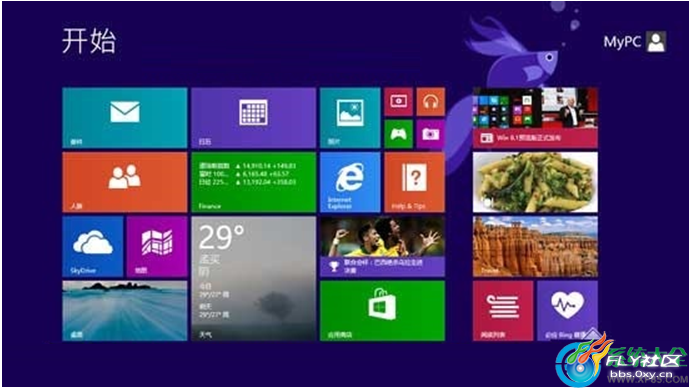Open the Camera small magenta tile
The width and height of the screenshot is (690, 390).
431,134
